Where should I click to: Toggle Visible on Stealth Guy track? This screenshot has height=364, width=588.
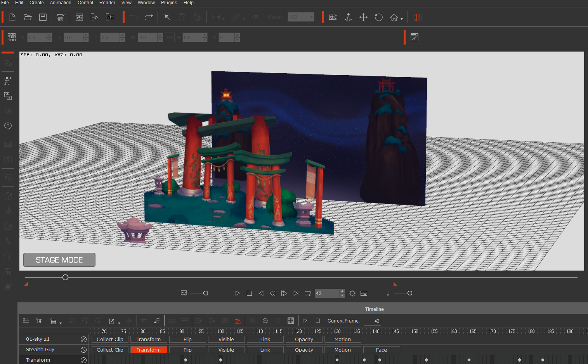pos(226,350)
